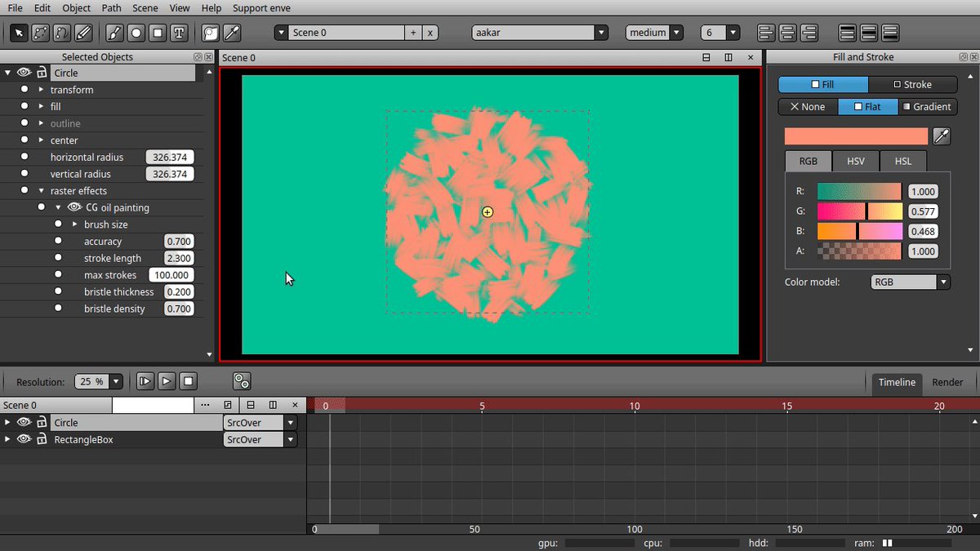Split canvas view horizontally
Screen dimensions: 980x551
point(706,58)
